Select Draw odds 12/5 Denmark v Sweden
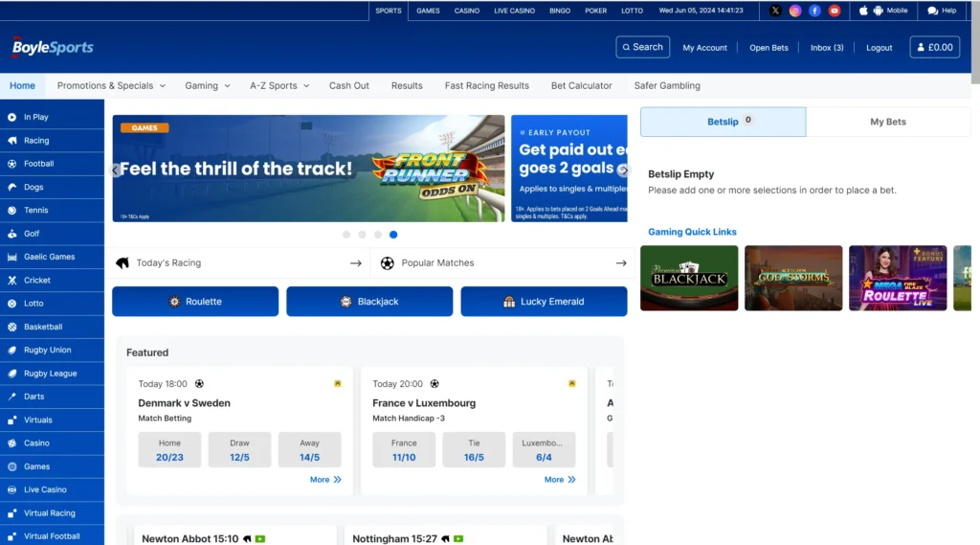Image resolution: width=980 pixels, height=545 pixels. coord(239,450)
